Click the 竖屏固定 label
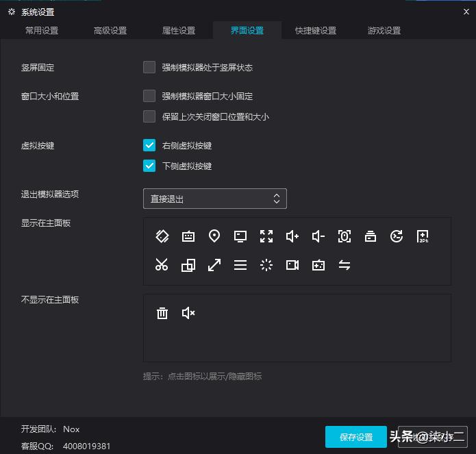The height and width of the screenshot is (454, 476). 38,67
